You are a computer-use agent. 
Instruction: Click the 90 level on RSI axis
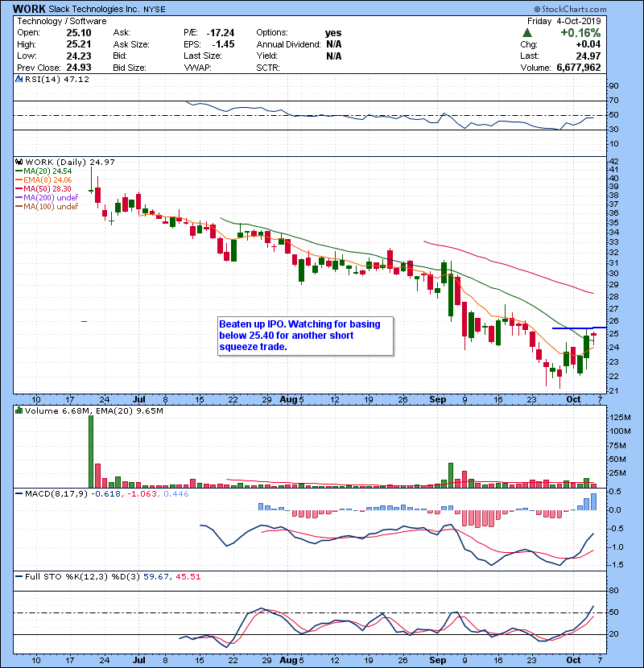(613, 85)
